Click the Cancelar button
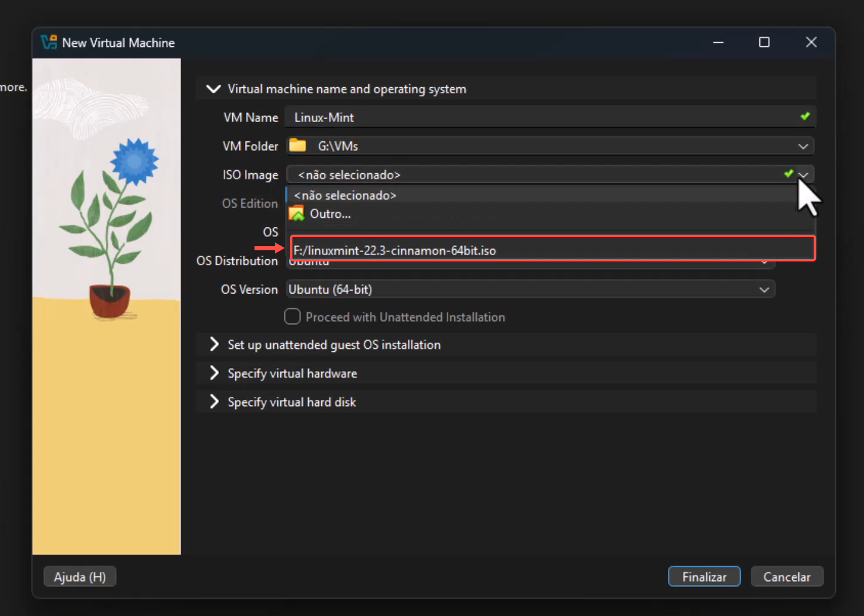 [x=786, y=576]
